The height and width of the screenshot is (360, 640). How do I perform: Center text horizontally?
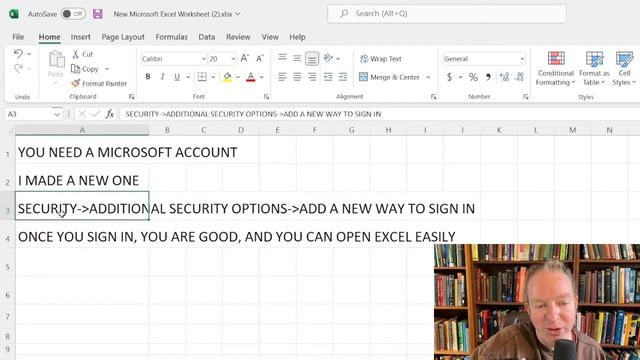tap(297, 77)
